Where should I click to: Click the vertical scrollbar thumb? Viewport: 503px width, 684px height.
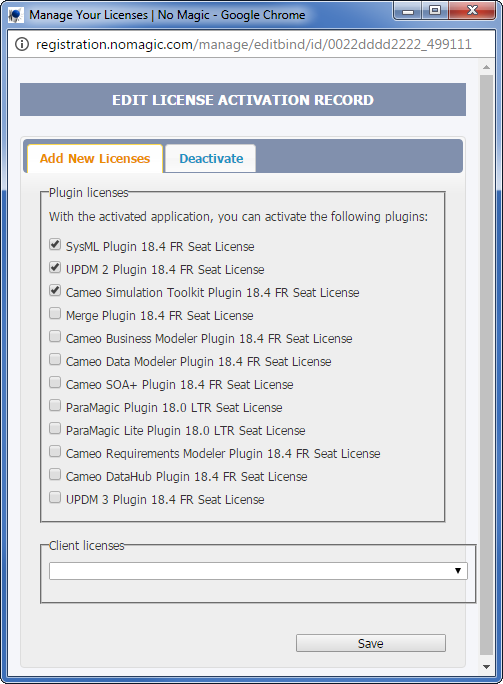[x=486, y=365]
